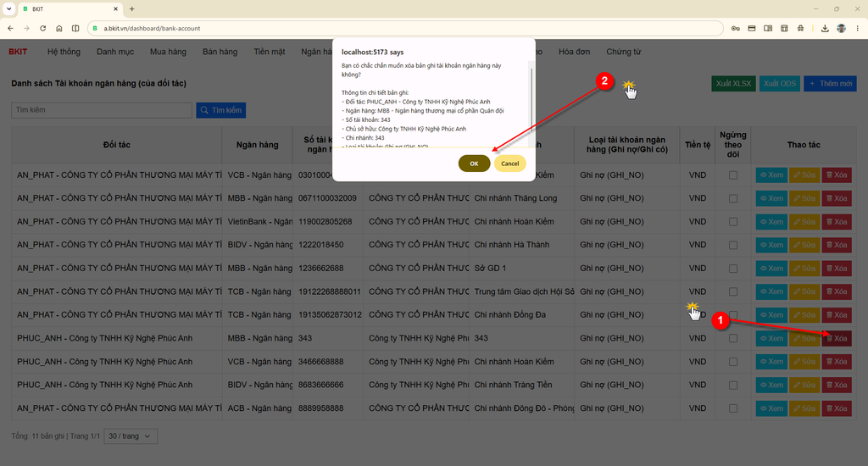Screen dimensions: 868x466
Task: Click the account number 19135062873012 cell
Action: [x=330, y=315]
